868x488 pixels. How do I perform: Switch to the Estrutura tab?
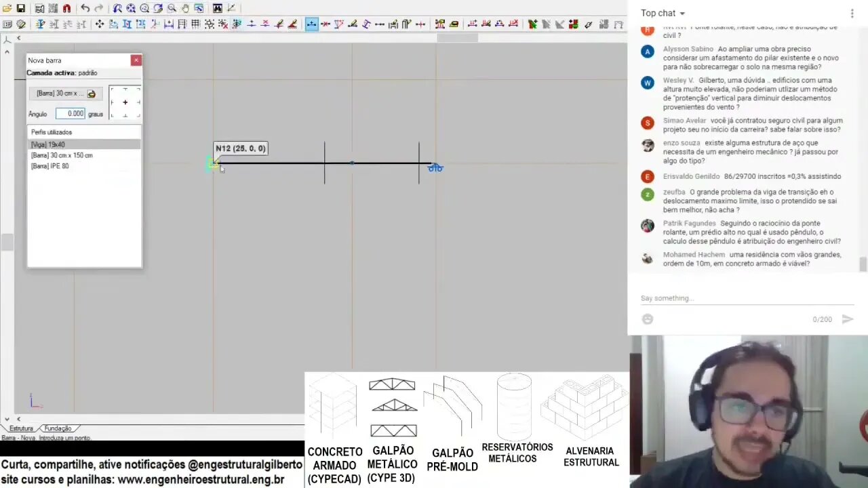[21, 428]
